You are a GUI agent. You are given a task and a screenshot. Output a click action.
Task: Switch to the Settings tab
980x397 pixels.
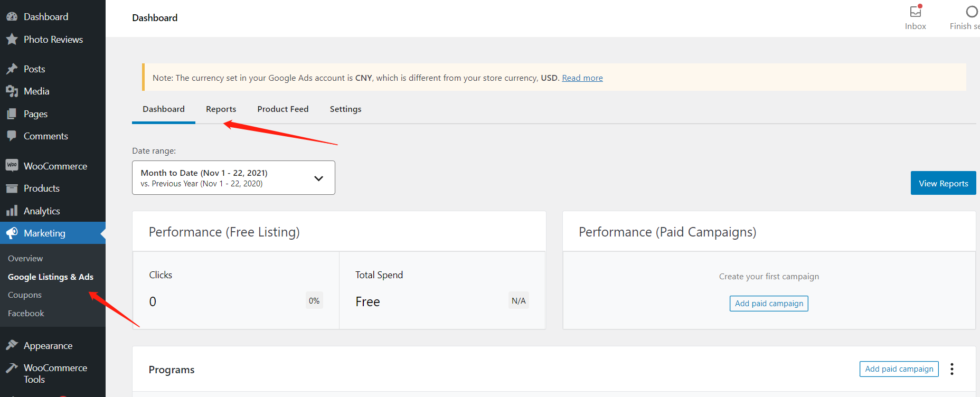tap(345, 109)
